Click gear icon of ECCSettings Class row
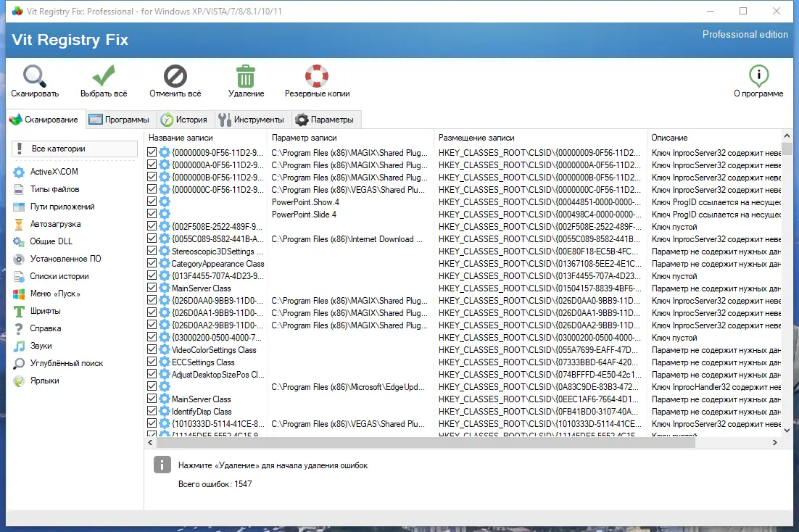The height and width of the screenshot is (532, 799). [x=164, y=362]
